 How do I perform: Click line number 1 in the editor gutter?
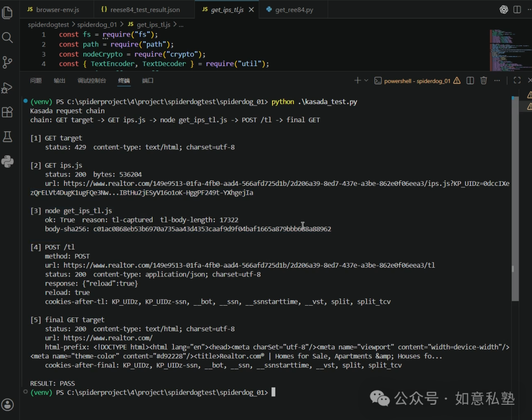coord(43,35)
